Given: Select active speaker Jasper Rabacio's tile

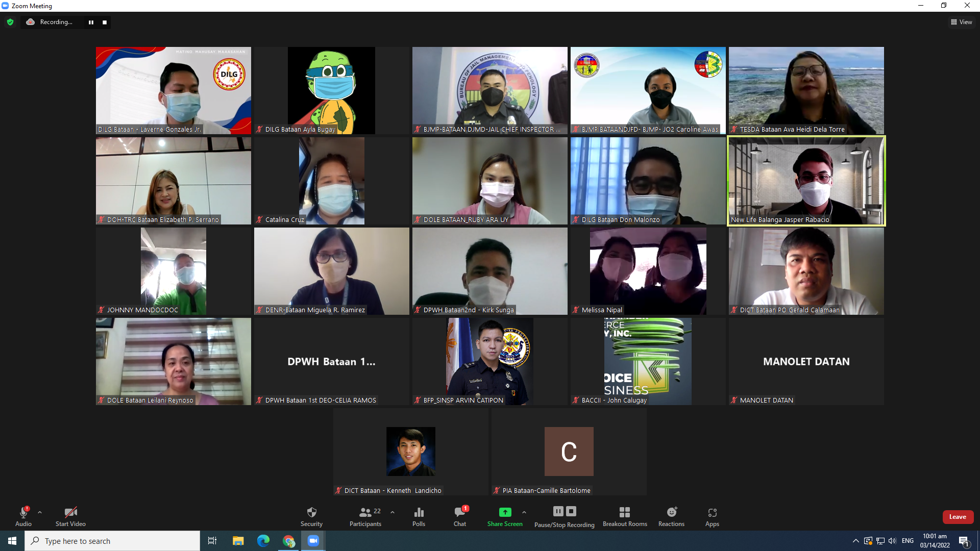Looking at the screenshot, I should coord(806,181).
